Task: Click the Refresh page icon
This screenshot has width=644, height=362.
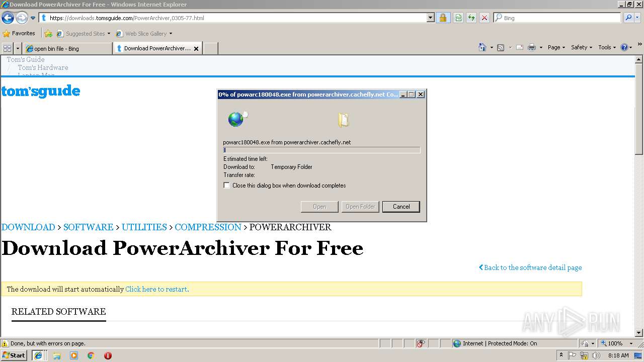Action: (x=471, y=18)
